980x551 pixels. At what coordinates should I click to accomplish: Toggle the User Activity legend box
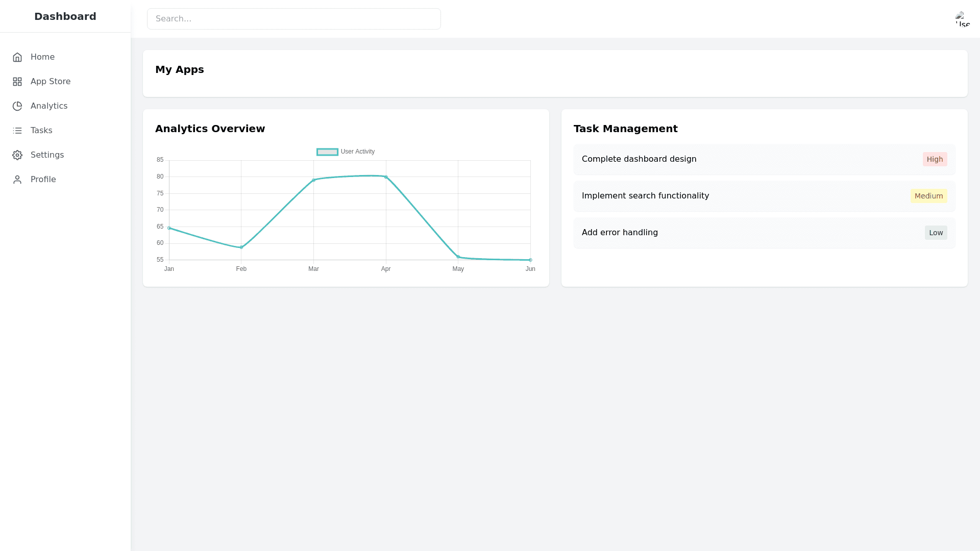point(327,152)
